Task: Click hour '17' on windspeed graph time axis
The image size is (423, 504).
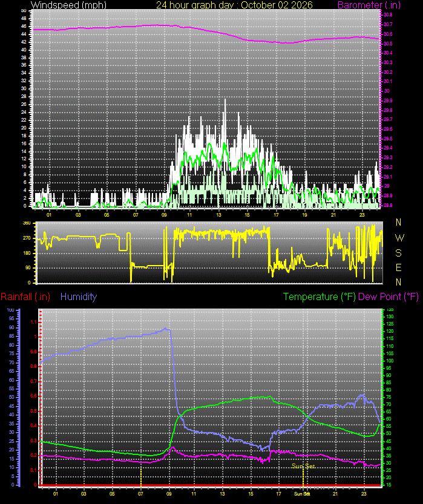Action: coord(276,215)
